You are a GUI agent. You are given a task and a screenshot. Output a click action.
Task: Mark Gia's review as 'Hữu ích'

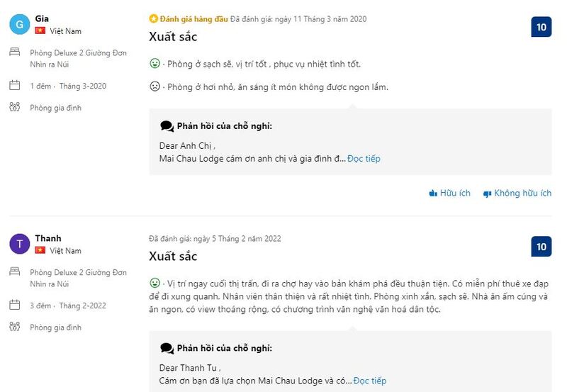450,193
